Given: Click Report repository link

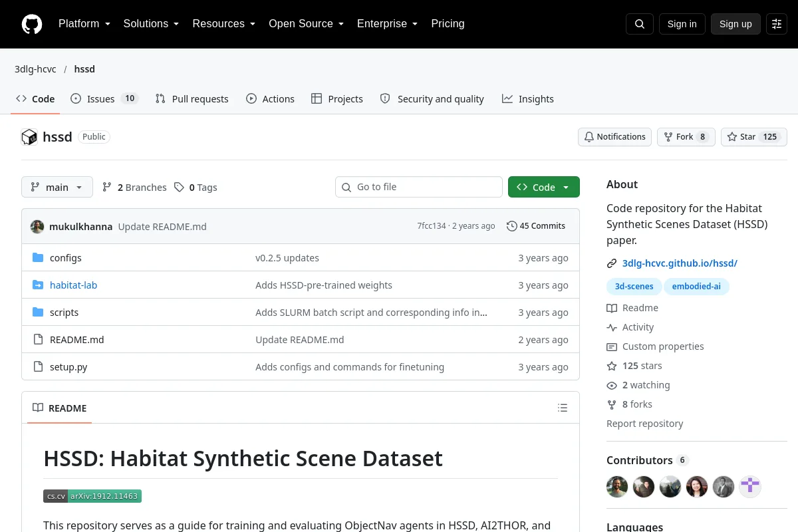Looking at the screenshot, I should pos(644,424).
